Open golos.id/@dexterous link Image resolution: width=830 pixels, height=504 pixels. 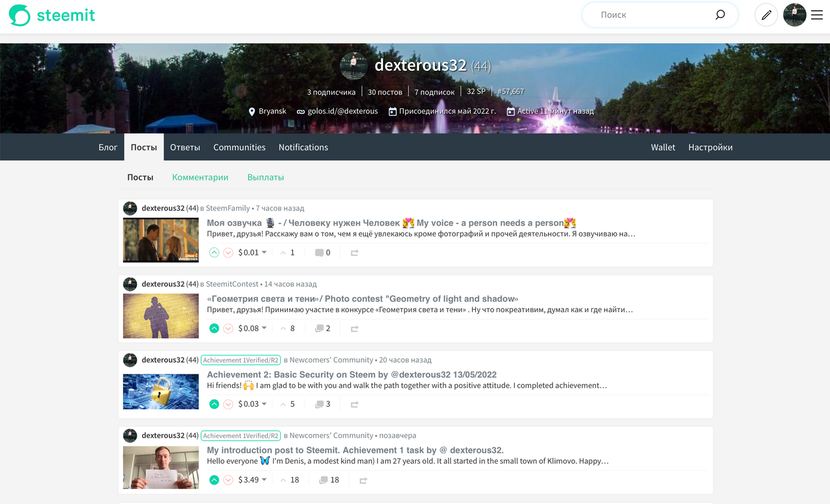343,111
